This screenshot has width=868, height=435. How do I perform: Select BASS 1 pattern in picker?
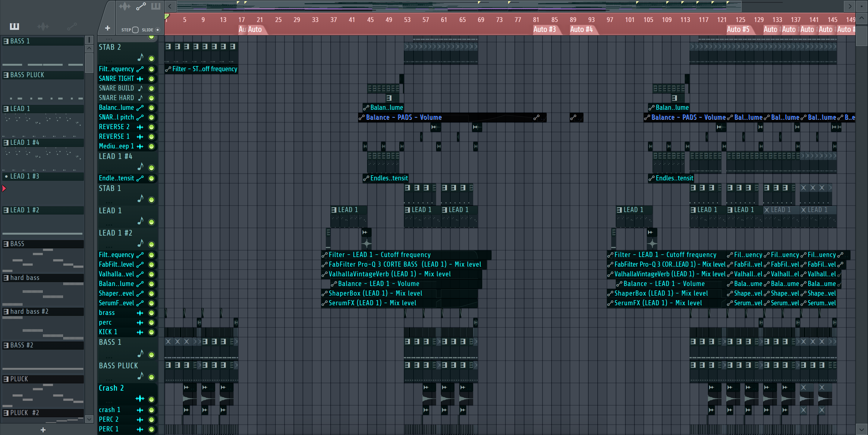click(x=43, y=41)
